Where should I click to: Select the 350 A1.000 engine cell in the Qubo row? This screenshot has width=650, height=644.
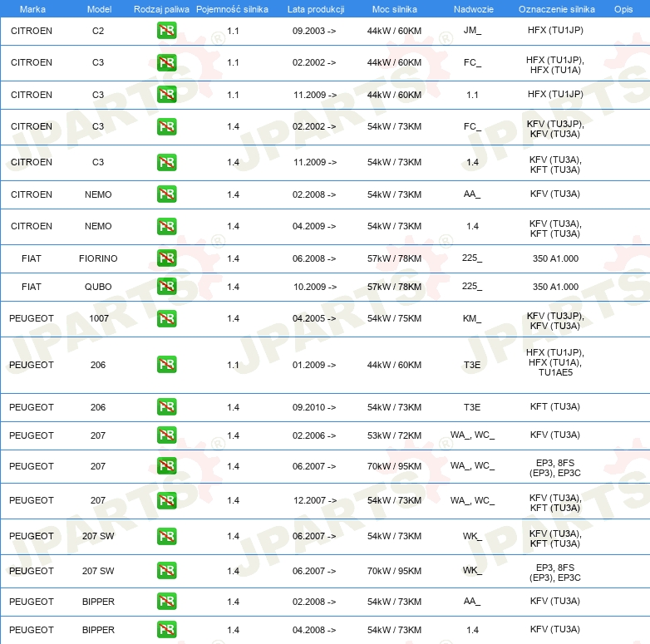tap(555, 287)
